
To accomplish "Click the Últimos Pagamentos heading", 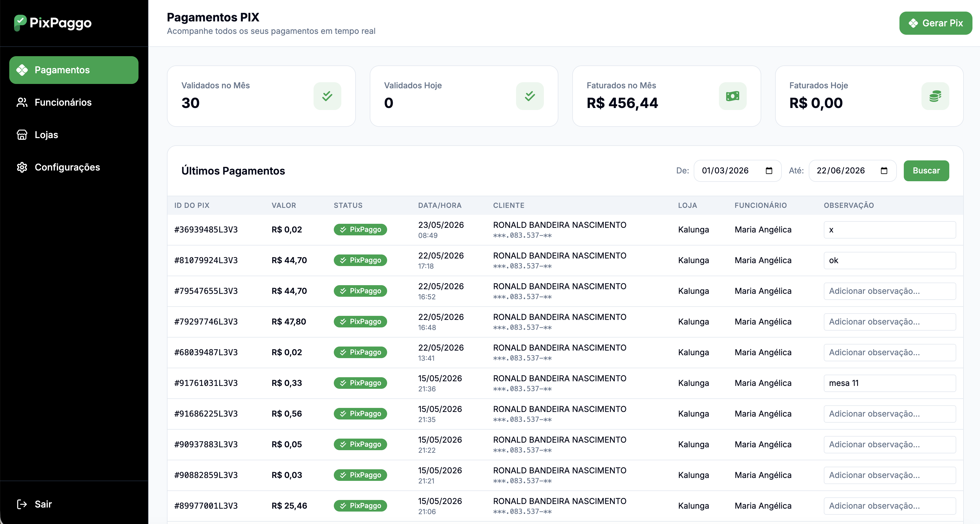I will [233, 171].
